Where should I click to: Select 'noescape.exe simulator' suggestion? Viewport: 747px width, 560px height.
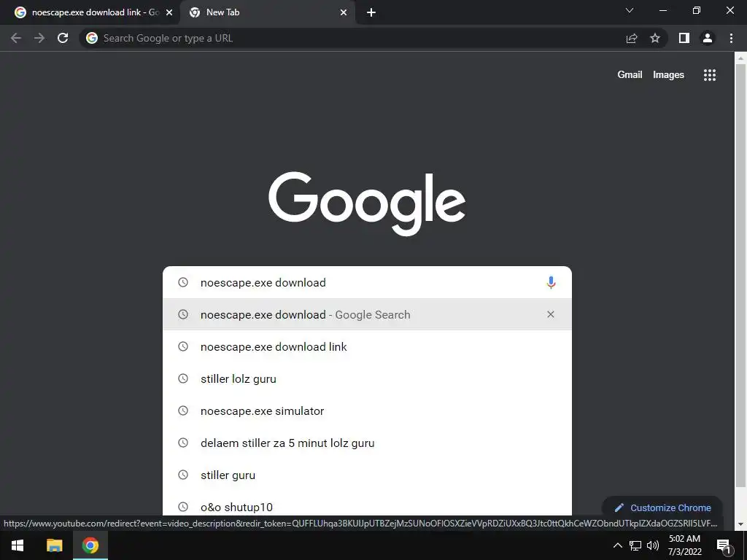point(367,411)
